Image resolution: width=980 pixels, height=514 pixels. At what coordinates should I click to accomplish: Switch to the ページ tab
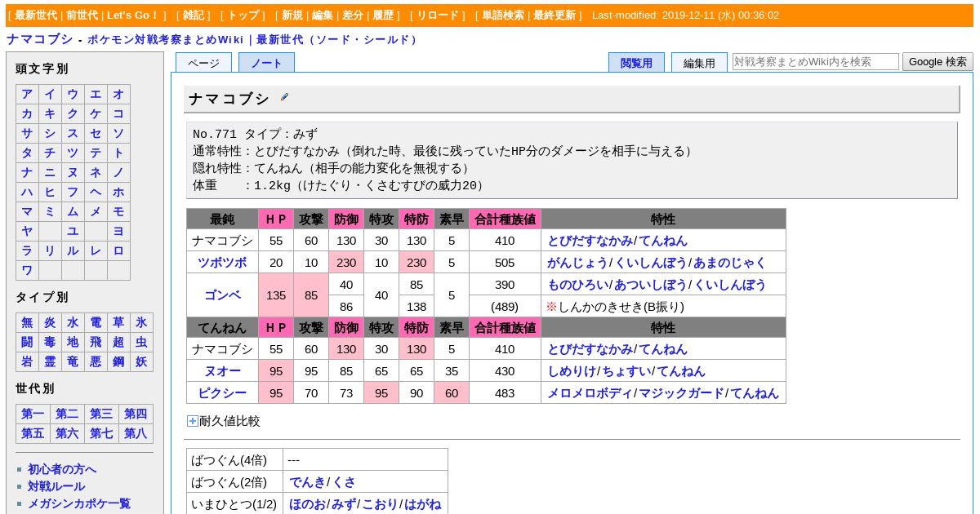[x=203, y=63]
